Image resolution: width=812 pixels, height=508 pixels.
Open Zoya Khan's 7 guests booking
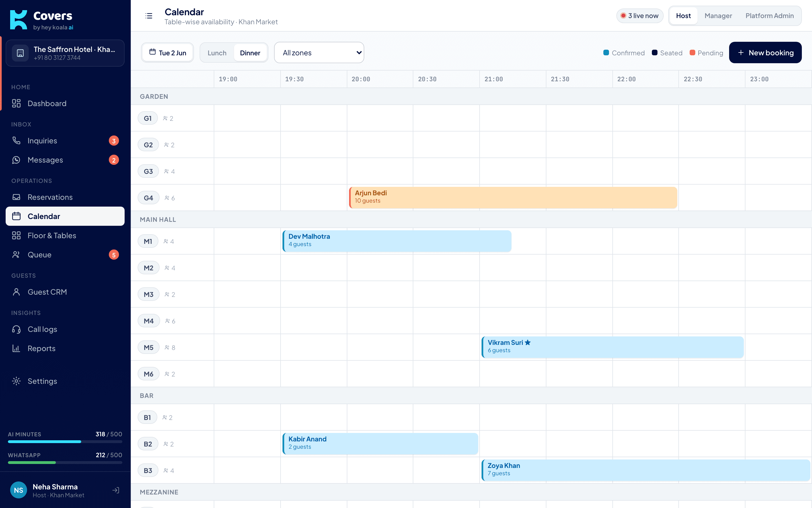[646, 470]
